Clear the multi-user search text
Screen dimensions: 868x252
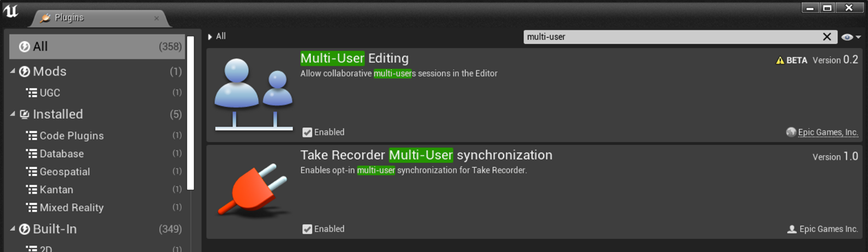pos(827,37)
